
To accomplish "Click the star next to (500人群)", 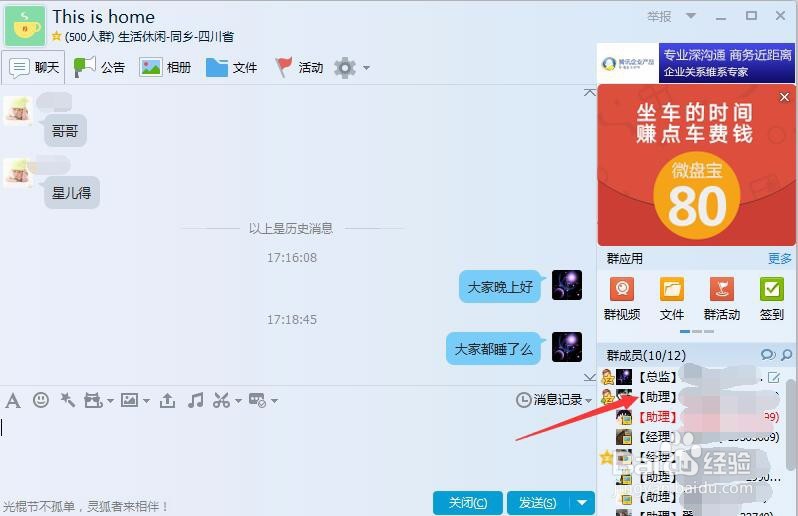I will 56,37.
